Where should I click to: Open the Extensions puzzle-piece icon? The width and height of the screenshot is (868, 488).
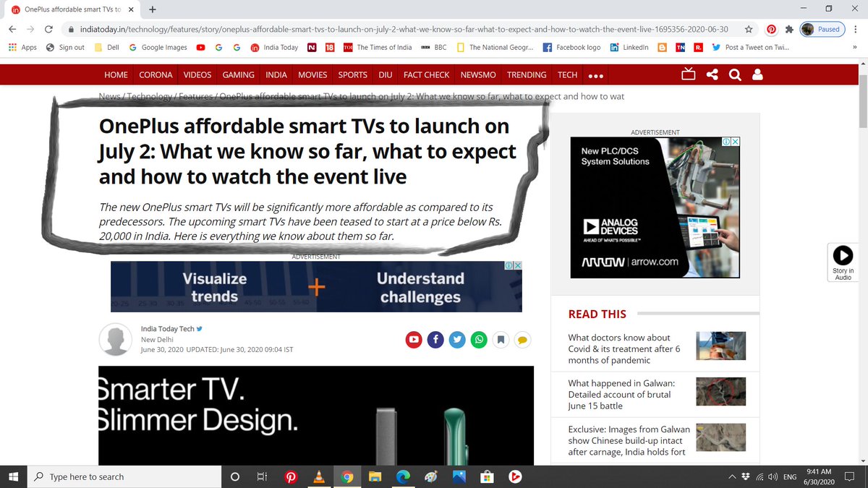(788, 29)
